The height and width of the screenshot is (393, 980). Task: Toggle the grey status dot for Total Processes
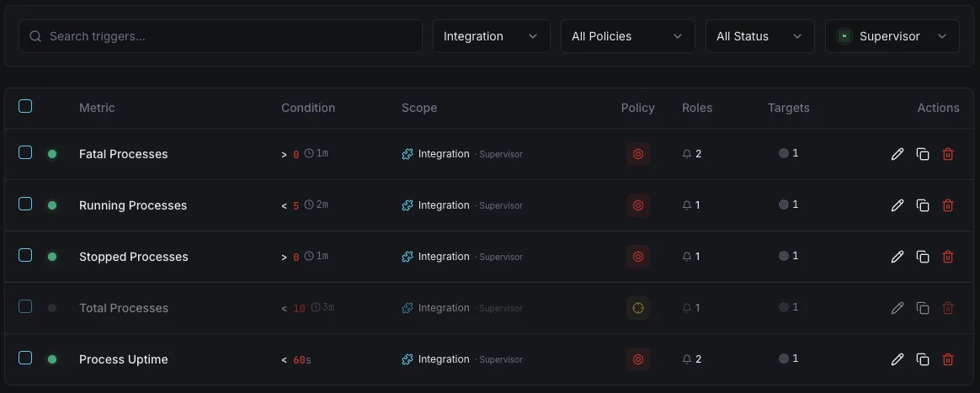click(52, 308)
